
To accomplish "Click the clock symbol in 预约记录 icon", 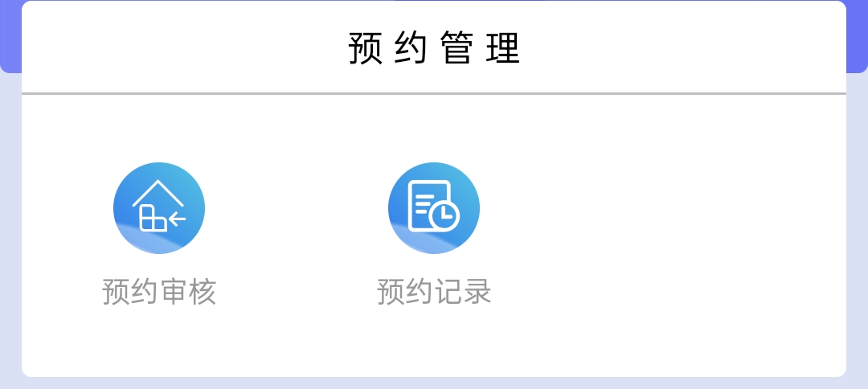I will click(x=444, y=215).
